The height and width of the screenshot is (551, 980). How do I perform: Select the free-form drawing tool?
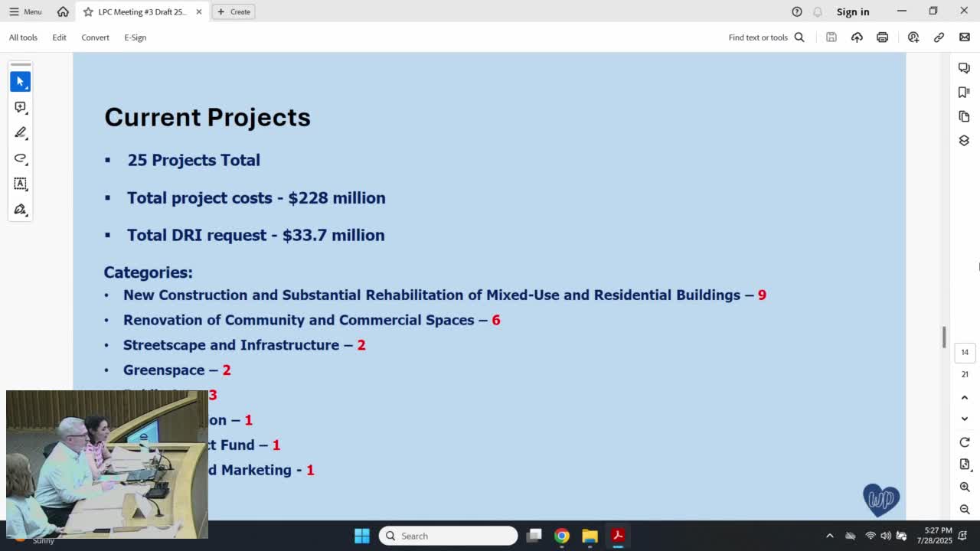(x=20, y=158)
